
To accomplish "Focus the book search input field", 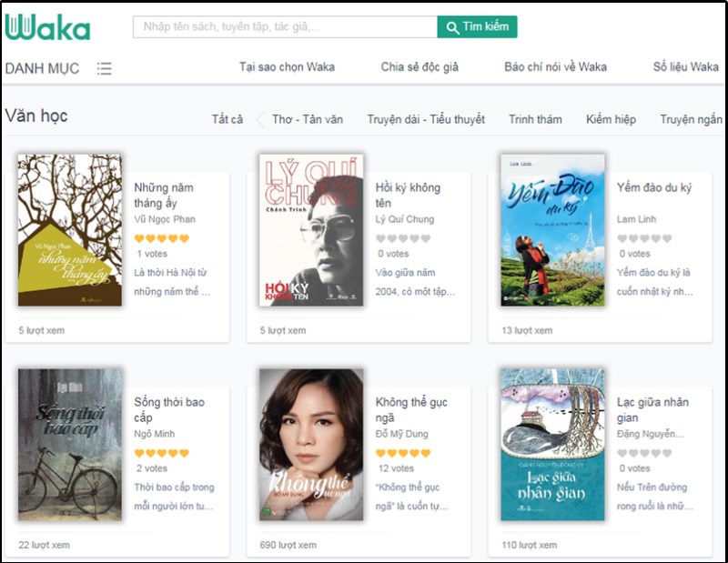I will click(285, 27).
